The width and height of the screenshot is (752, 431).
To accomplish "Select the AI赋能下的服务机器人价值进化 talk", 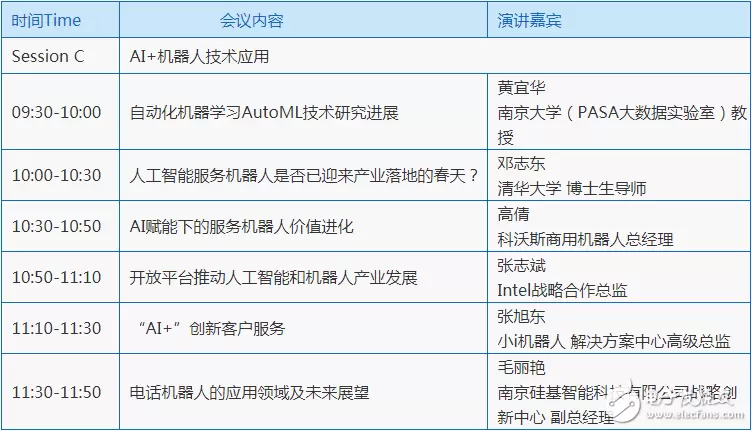I will (x=241, y=226).
